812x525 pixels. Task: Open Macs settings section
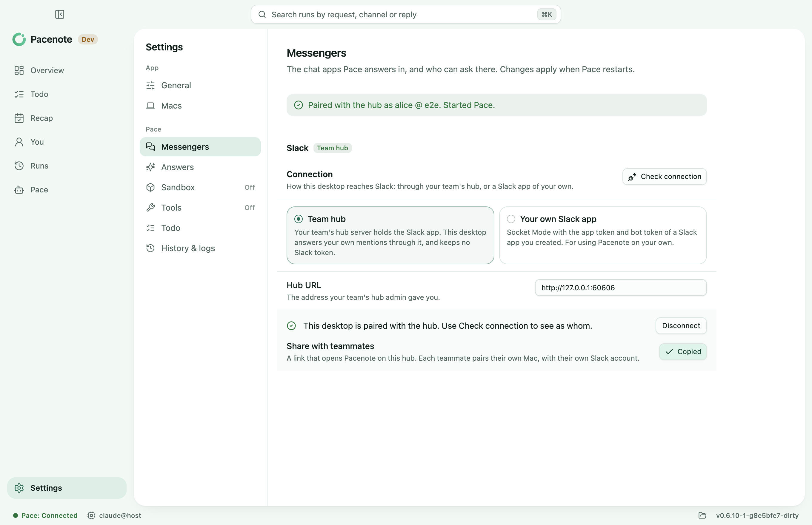click(x=200, y=106)
